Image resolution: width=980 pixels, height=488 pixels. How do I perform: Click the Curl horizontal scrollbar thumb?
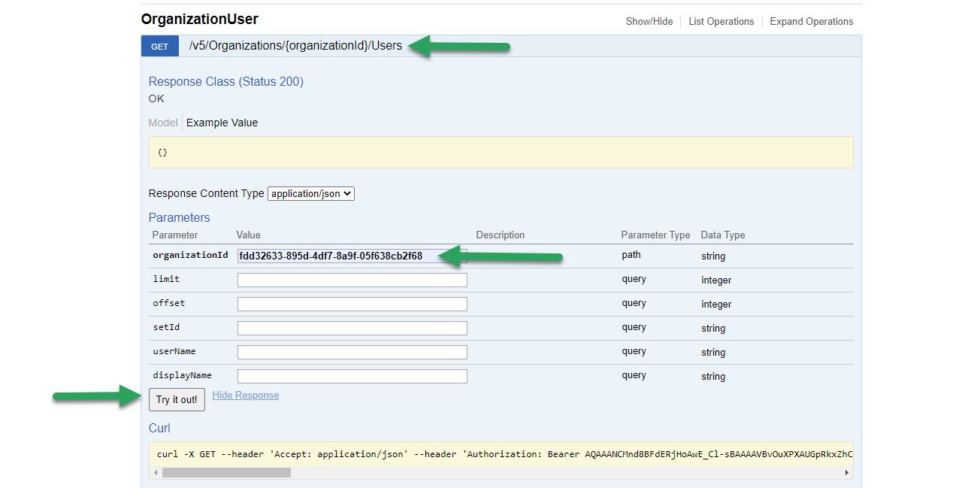(x=226, y=472)
